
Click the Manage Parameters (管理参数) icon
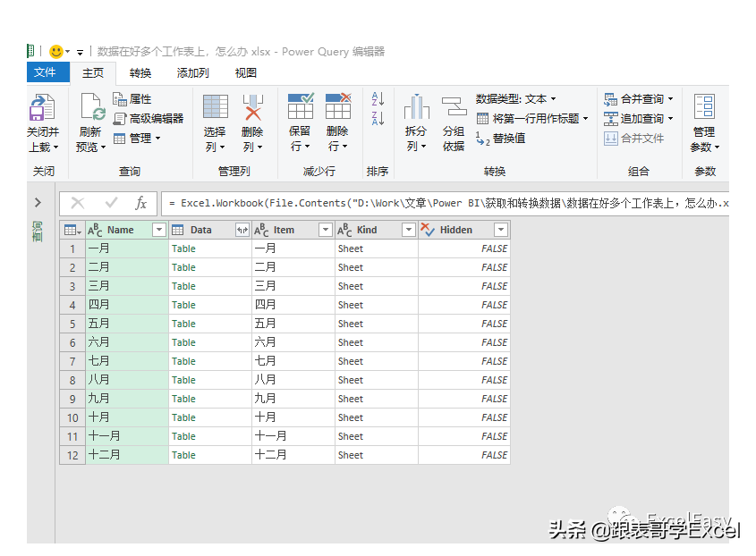pyautogui.click(x=704, y=106)
